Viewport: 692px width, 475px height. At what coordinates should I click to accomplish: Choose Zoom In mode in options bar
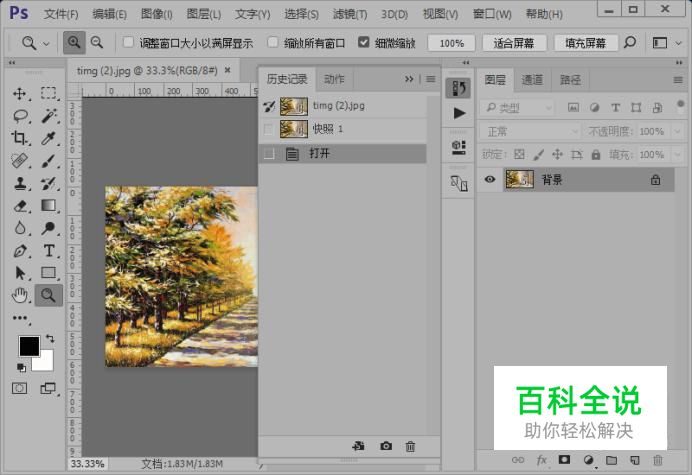click(x=74, y=43)
